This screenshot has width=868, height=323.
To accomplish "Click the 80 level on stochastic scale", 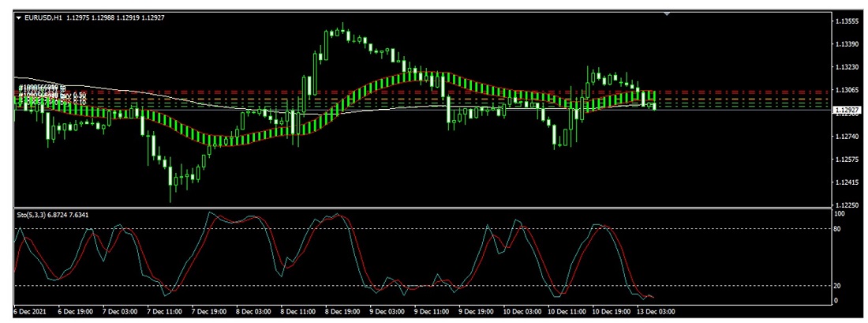I will tap(840, 229).
